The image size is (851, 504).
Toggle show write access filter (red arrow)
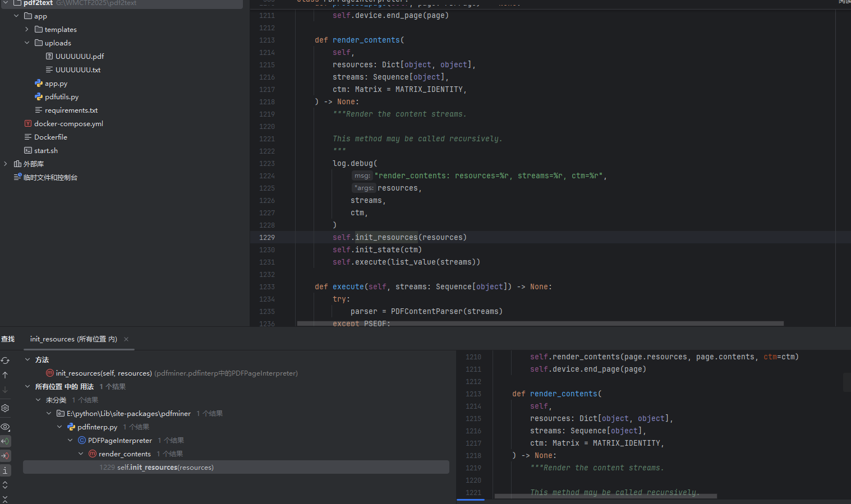5,456
